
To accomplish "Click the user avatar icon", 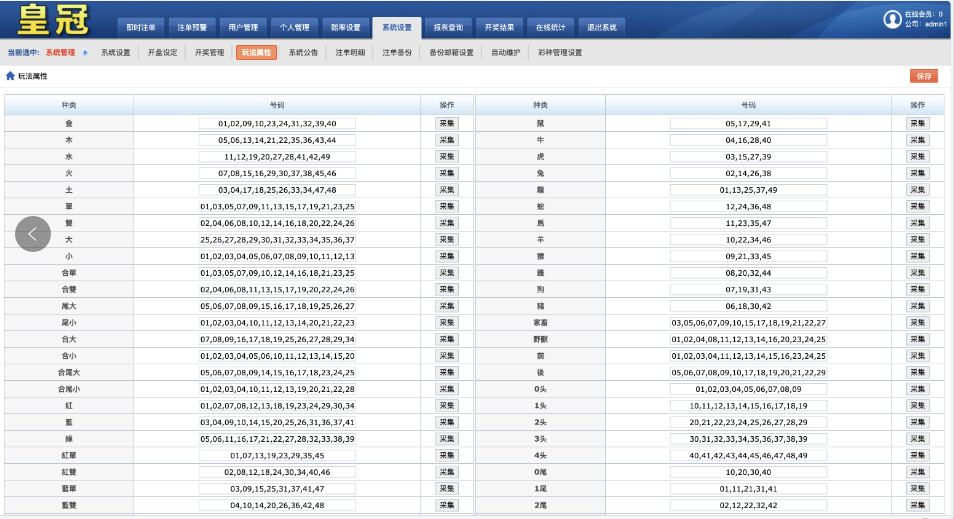I will (892, 19).
